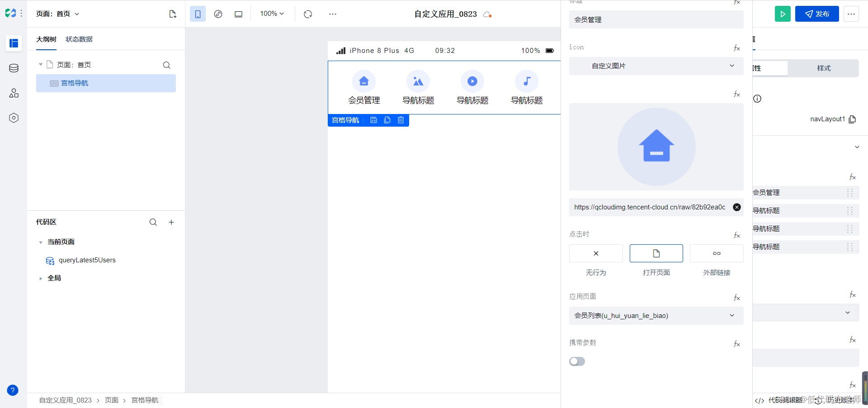Switch to mini program preview icon
868x408 pixels.
[218, 14]
